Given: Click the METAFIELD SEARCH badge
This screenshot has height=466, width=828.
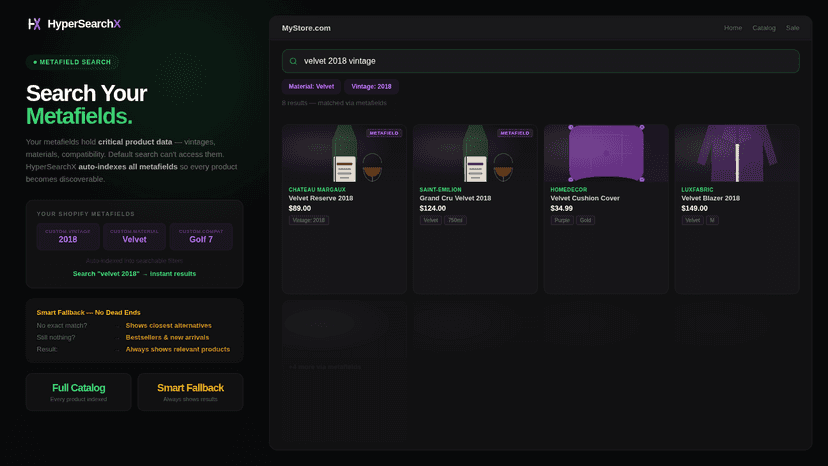Looking at the screenshot, I should coord(72,62).
